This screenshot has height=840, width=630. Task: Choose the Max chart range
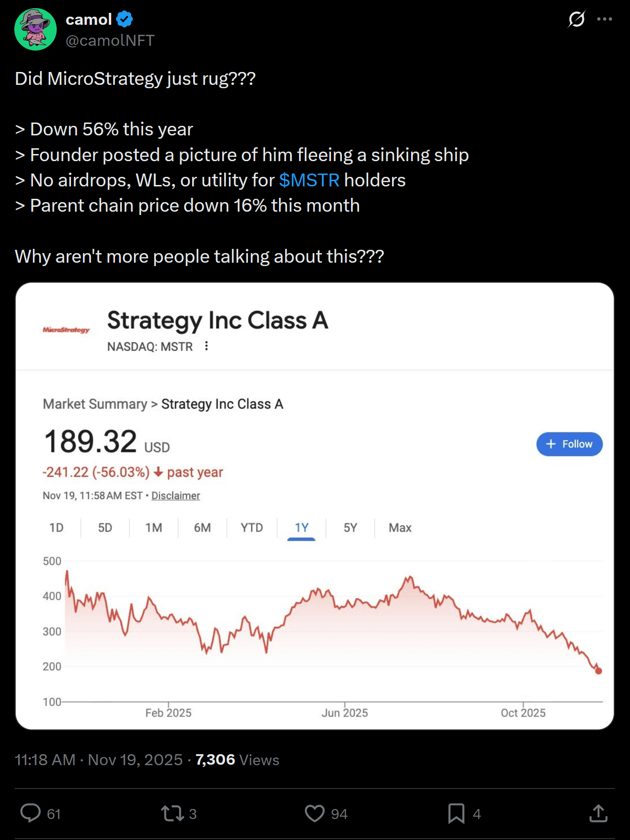pos(400,528)
